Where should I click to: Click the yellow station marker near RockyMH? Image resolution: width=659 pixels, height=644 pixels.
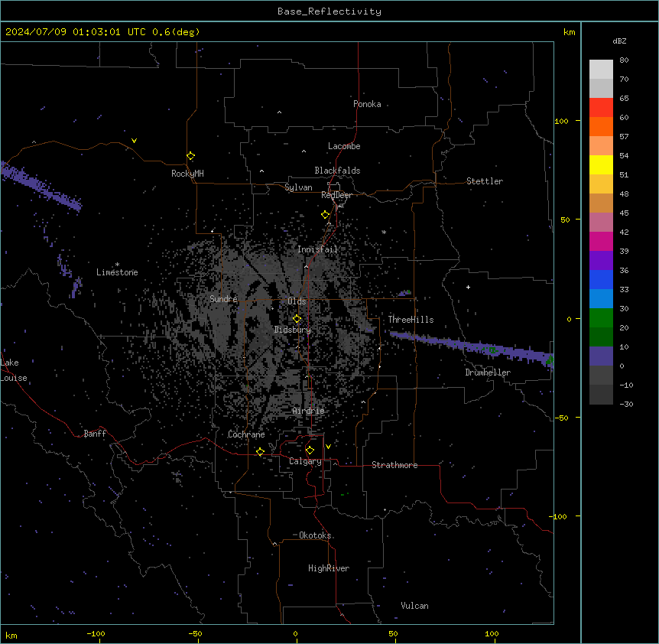coord(191,156)
